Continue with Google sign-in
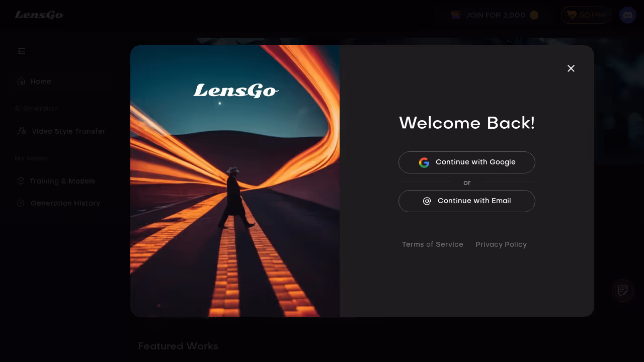Viewport: 644px width, 362px height. (467, 162)
